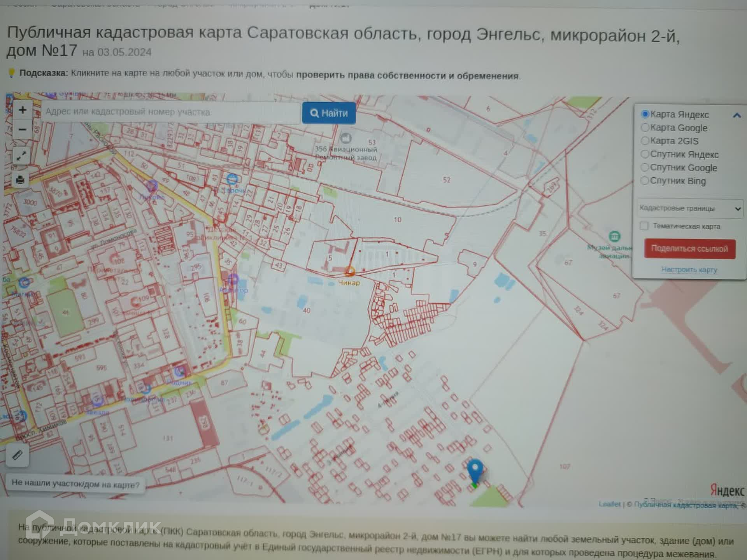Select Спутник Яндекс radio option

point(645,154)
